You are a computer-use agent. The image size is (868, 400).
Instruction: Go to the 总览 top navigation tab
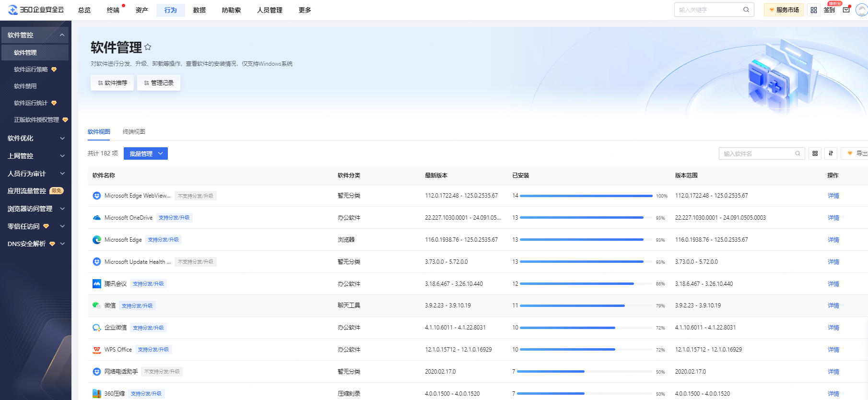point(84,10)
